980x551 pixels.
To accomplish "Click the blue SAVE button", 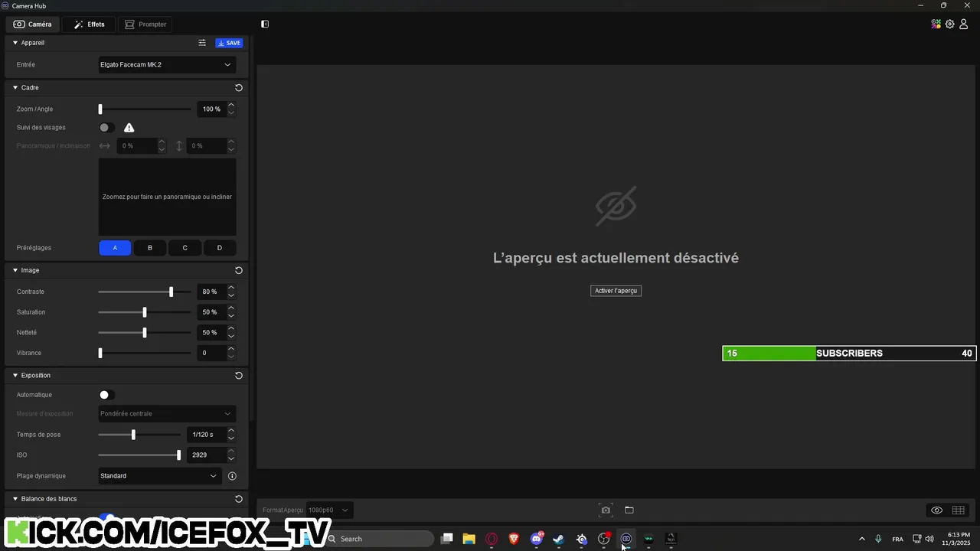I will point(229,44).
